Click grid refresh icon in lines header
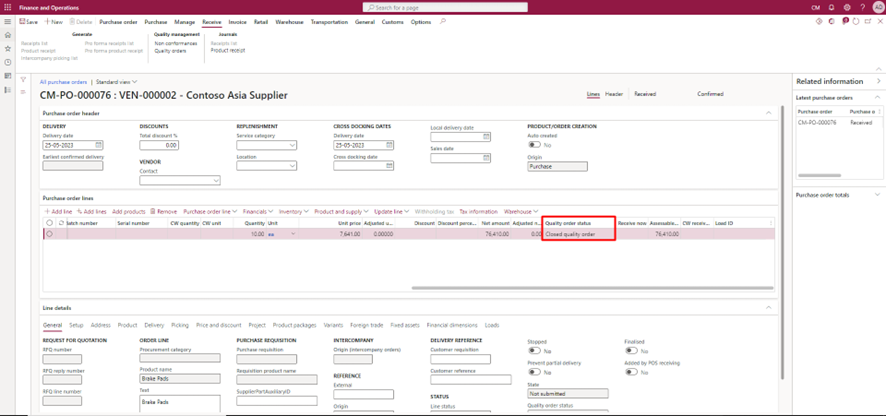 coord(60,223)
